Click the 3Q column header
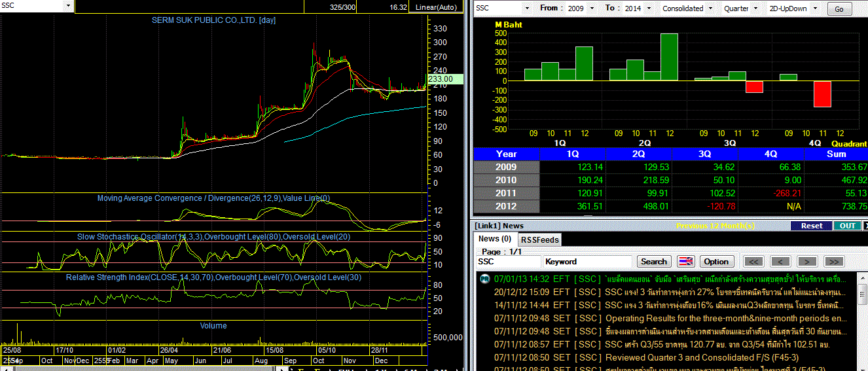Viewport: 868px width, 371px height. coord(705,154)
